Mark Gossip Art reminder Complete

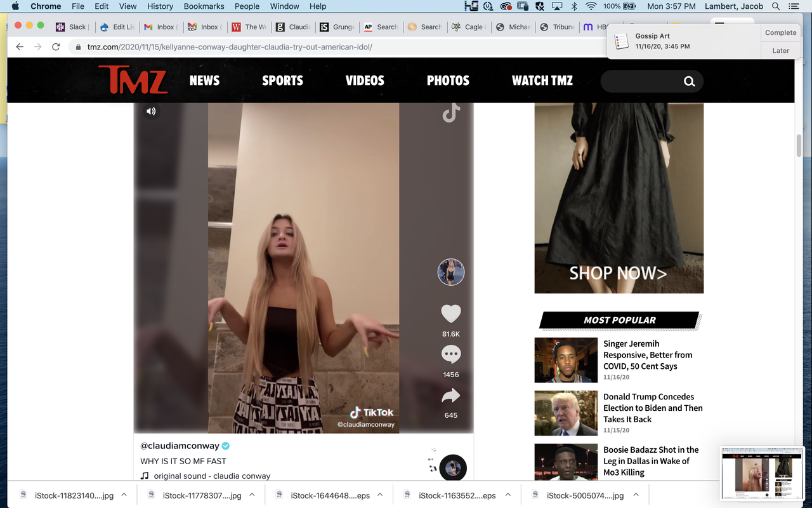pos(780,32)
